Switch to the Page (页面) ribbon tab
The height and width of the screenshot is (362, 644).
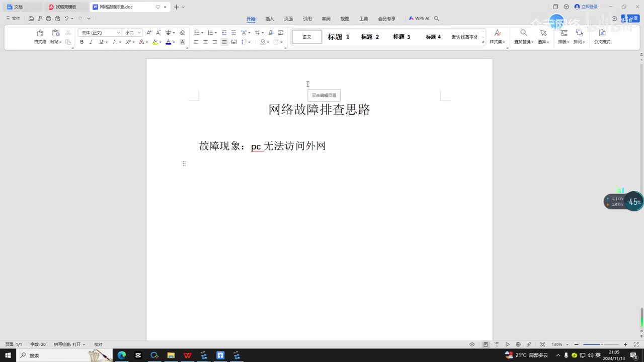pos(288,19)
